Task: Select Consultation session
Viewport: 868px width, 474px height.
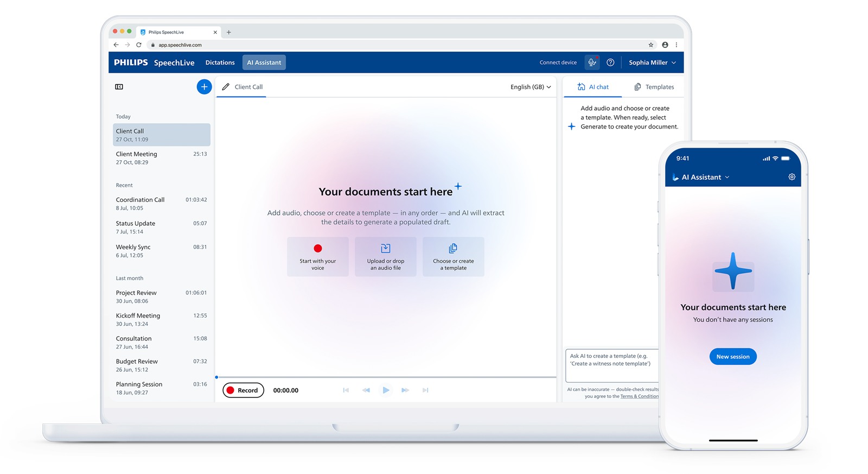Action: pyautogui.click(x=162, y=342)
